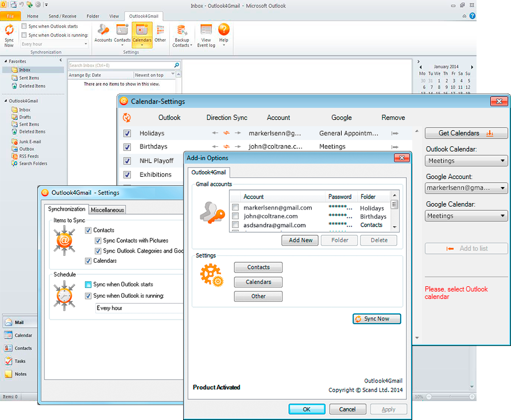This screenshot has height=420, width=511.
Task: Open the Every hour dropdown in ribbon
Action: [x=55, y=44]
